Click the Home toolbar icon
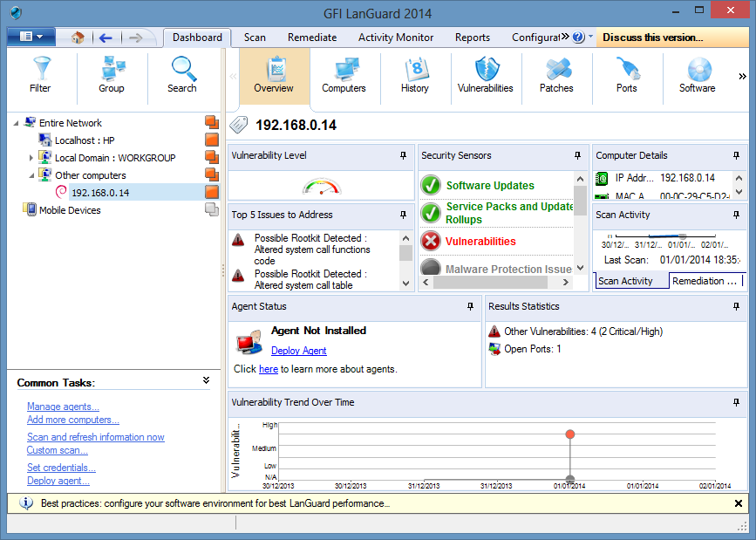The width and height of the screenshot is (756, 540). (78, 38)
